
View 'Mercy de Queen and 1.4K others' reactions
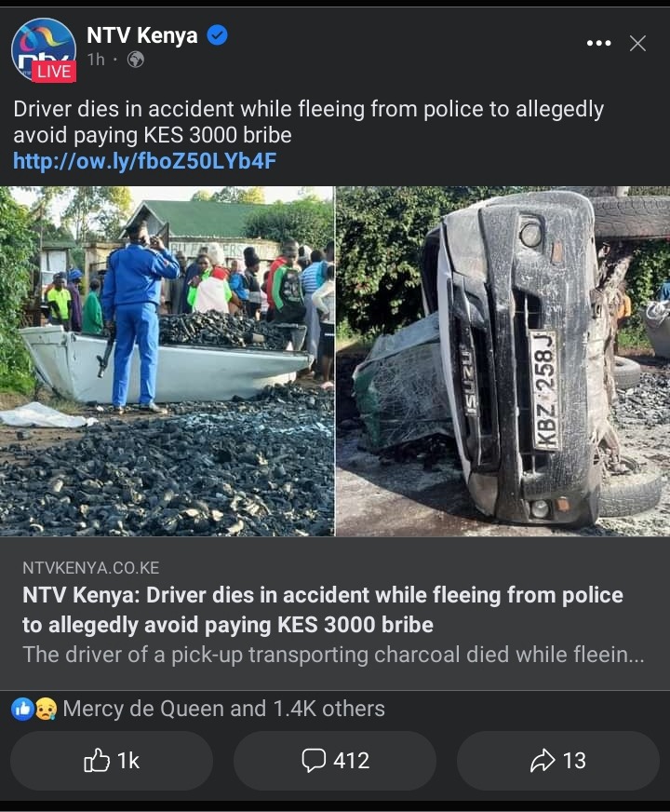click(223, 709)
